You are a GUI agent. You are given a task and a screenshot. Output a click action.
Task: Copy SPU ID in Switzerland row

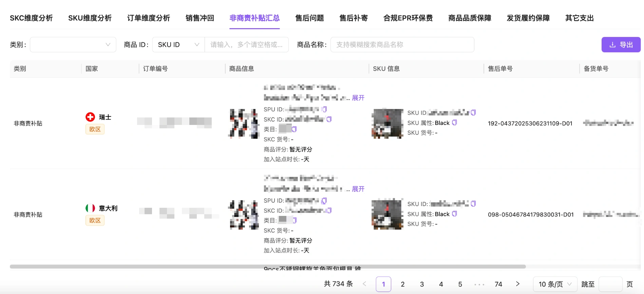(x=324, y=109)
